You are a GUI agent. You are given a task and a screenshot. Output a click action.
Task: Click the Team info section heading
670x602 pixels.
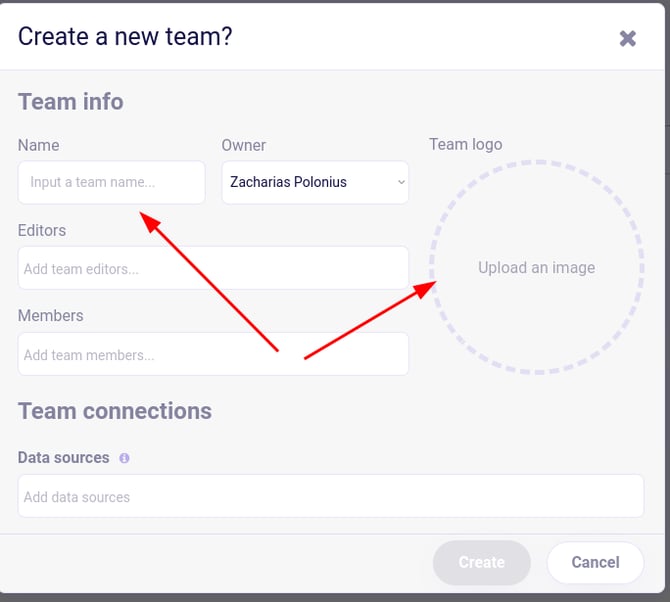pos(71,102)
